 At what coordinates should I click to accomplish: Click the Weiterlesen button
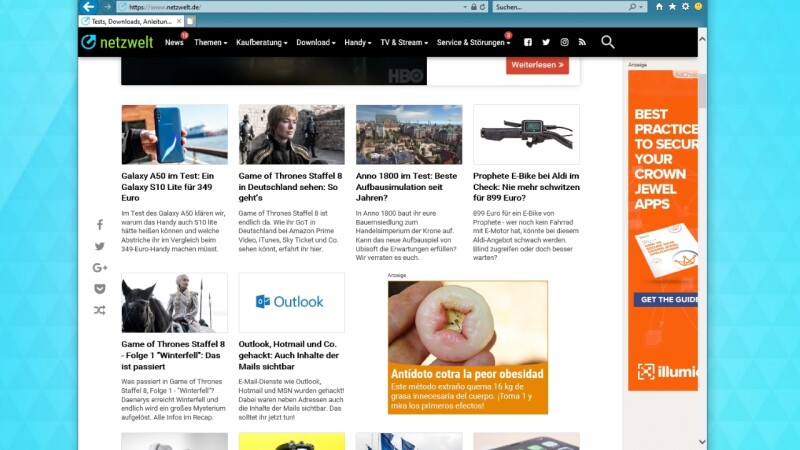click(537, 65)
